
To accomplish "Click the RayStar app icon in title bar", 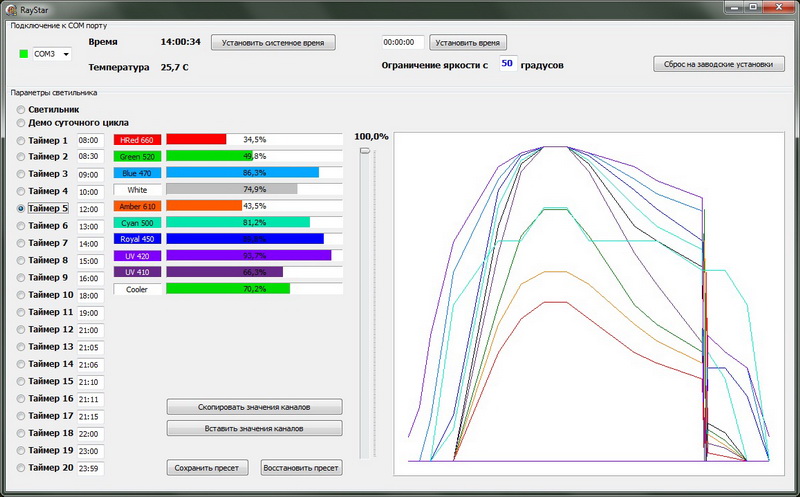I will click(x=10, y=8).
